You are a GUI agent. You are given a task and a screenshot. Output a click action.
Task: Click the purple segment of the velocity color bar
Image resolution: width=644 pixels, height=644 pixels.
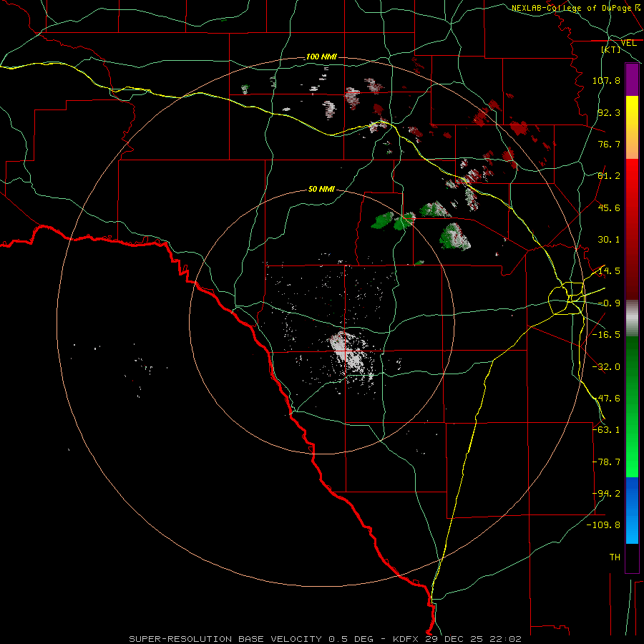tap(632, 80)
